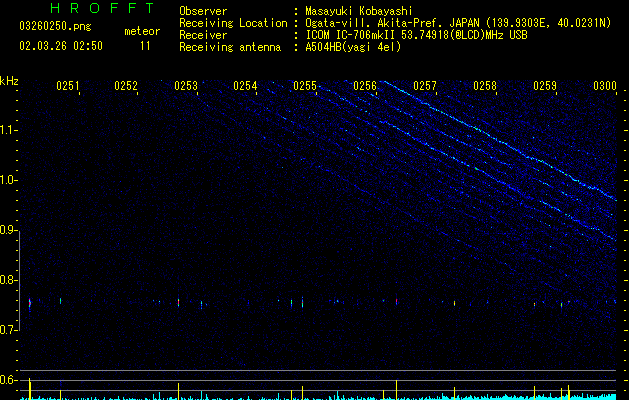Click the 0.8 frequency axis label

tap(8, 280)
